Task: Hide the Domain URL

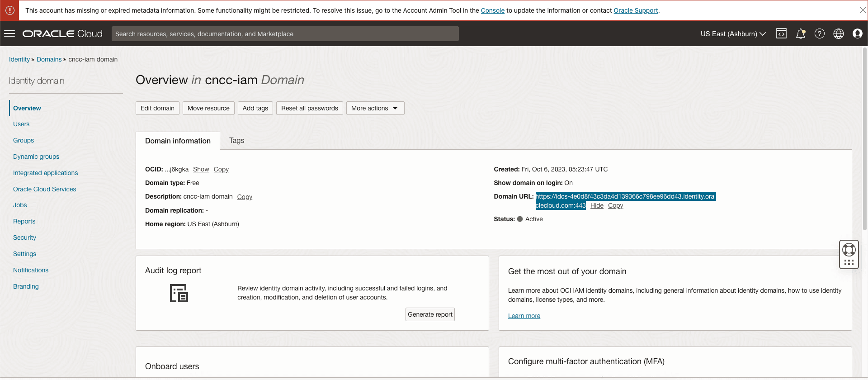Action: [x=597, y=205]
